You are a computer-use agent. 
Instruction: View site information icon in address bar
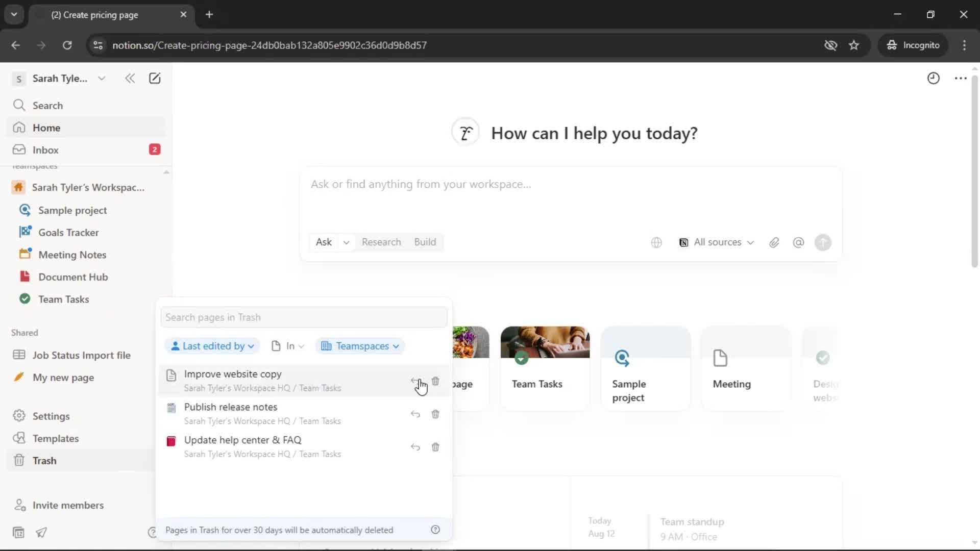point(97,45)
